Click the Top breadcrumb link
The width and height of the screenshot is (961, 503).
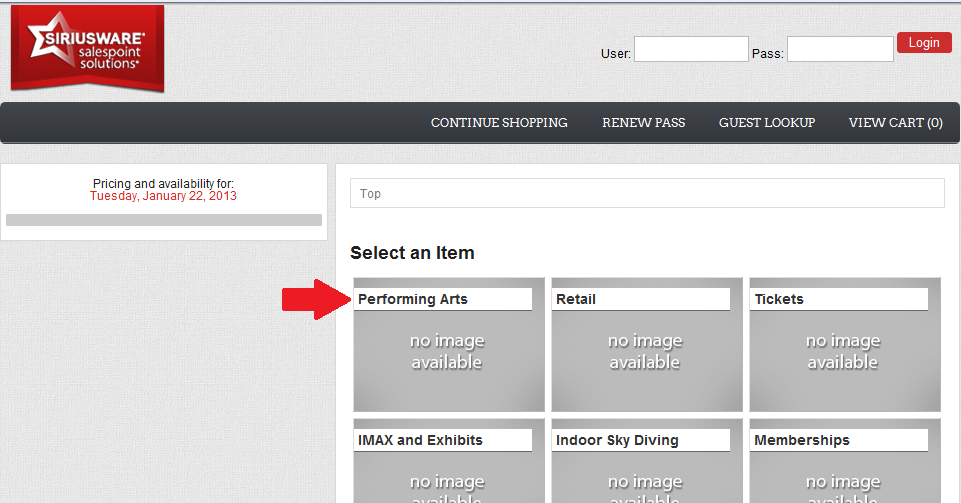(x=371, y=194)
